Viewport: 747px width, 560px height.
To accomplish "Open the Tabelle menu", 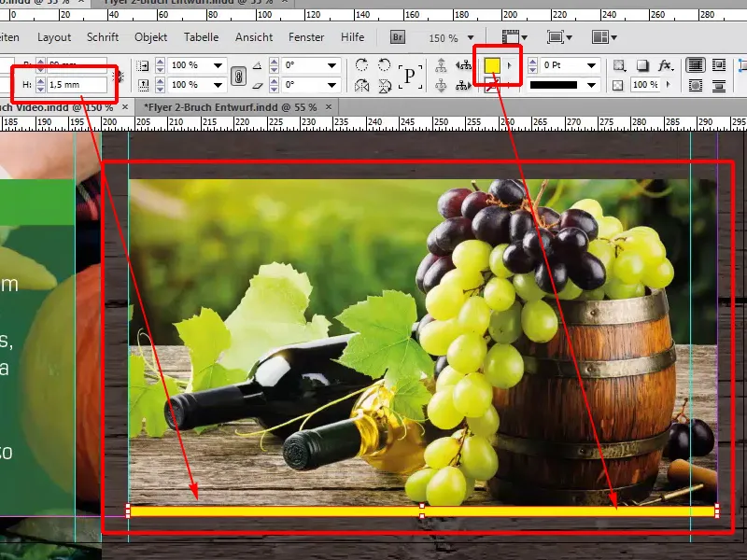I will [201, 37].
